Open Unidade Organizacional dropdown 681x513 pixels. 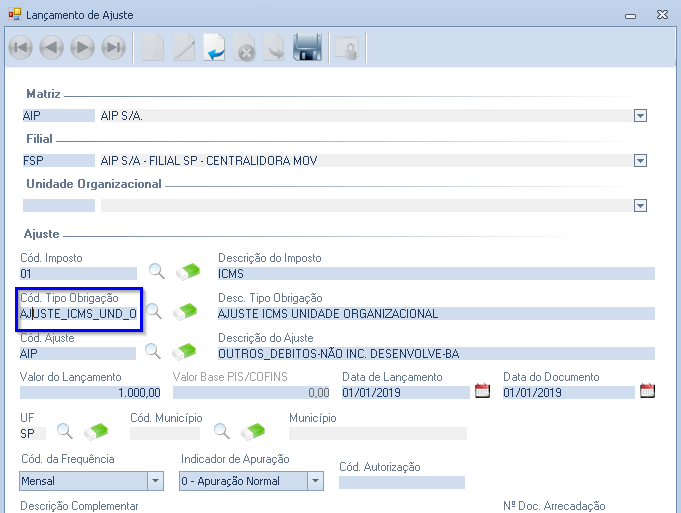(640, 205)
